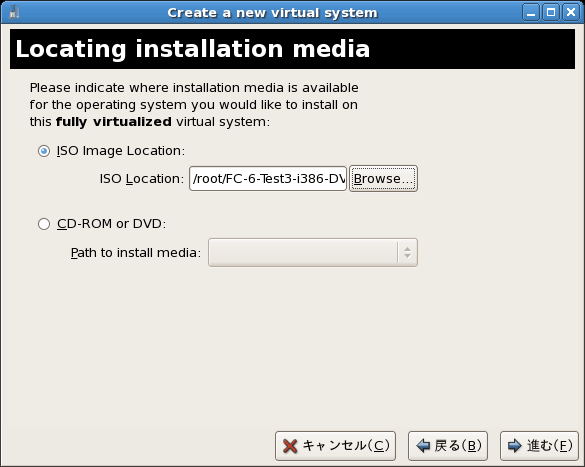The height and width of the screenshot is (467, 585).
Task: Click the Locating installation media header banner
Action: pos(292,49)
